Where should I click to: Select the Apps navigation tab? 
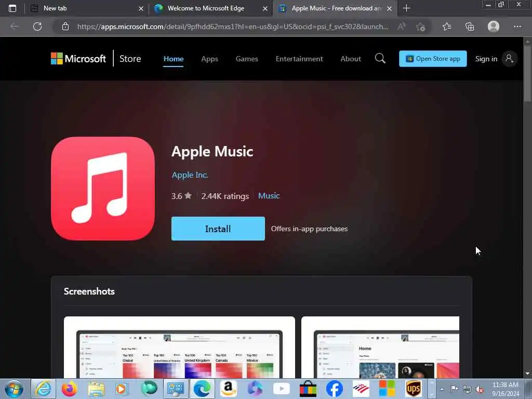point(209,59)
